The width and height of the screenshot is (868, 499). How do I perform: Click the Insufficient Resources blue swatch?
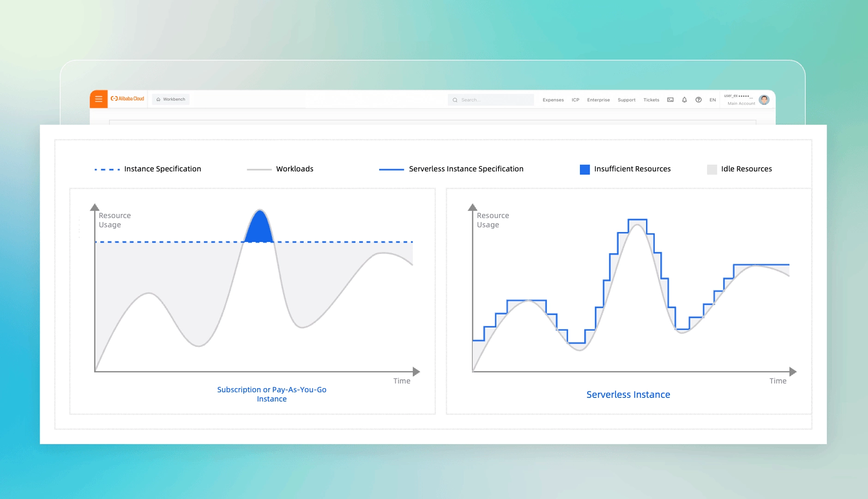(585, 170)
